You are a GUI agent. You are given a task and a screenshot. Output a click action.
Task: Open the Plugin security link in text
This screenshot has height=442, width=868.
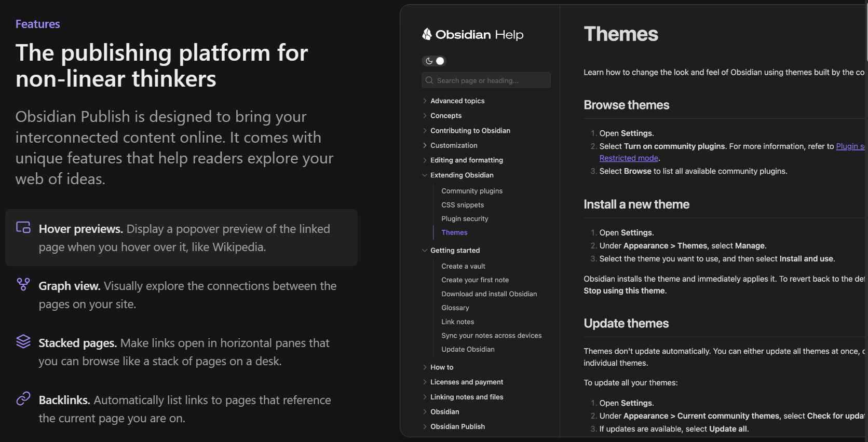(x=850, y=146)
